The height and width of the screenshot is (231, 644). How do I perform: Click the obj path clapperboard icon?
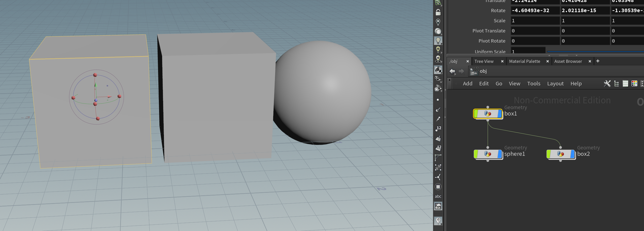[474, 71]
